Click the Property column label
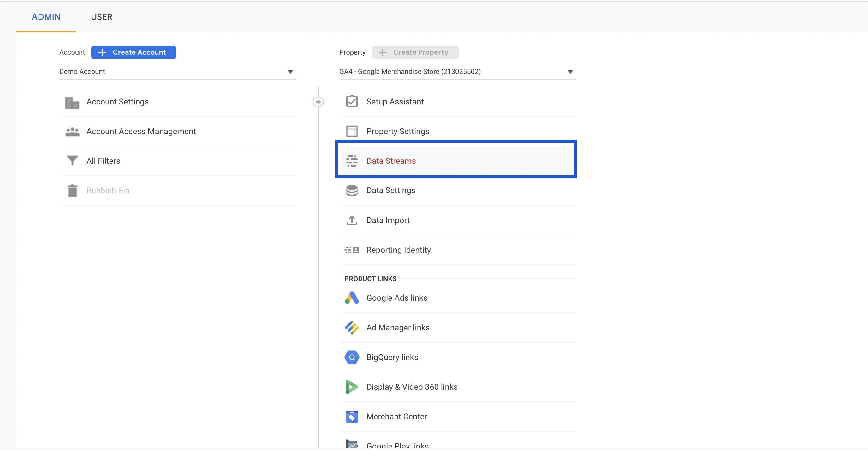The height and width of the screenshot is (450, 868). click(x=352, y=52)
